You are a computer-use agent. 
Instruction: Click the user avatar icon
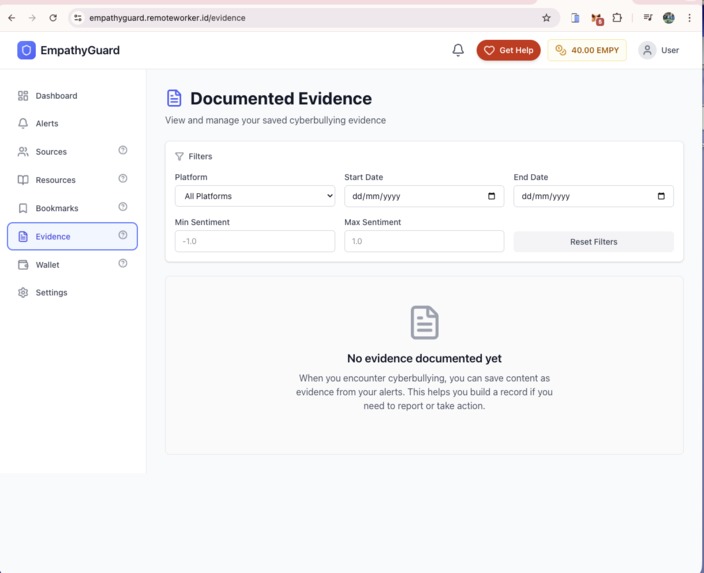(x=647, y=50)
